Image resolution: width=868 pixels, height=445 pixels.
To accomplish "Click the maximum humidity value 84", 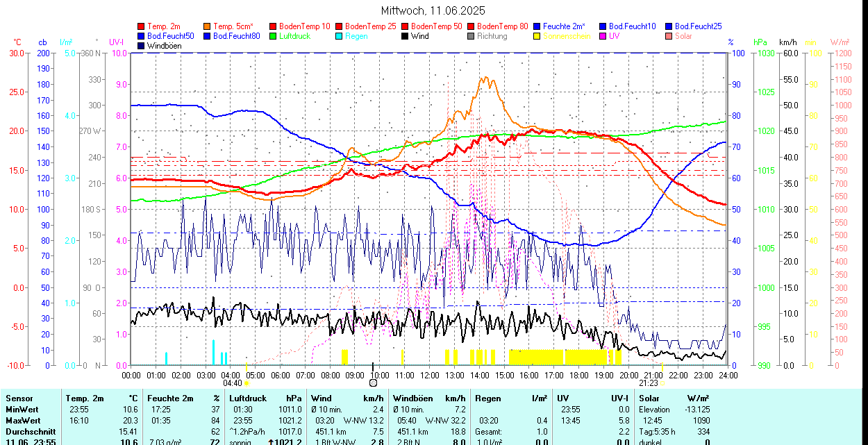I will (x=215, y=421).
